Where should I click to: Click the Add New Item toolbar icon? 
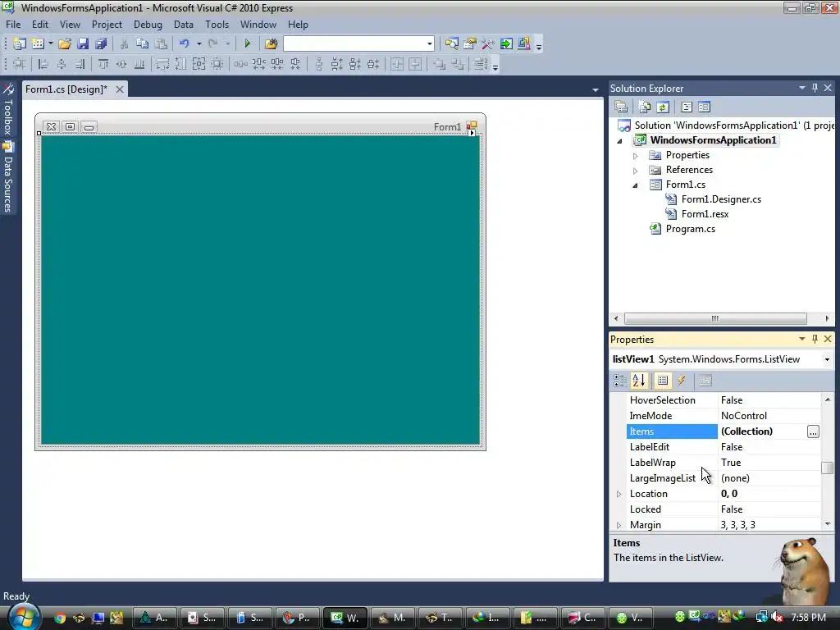coord(38,44)
